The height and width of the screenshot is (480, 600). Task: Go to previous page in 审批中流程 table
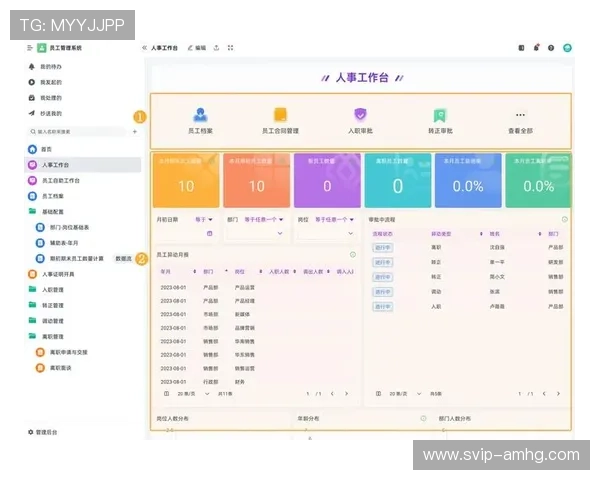544,393
